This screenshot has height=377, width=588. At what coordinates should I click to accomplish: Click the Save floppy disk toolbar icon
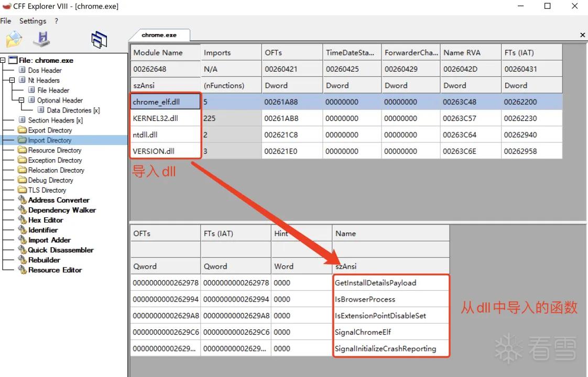coord(41,39)
